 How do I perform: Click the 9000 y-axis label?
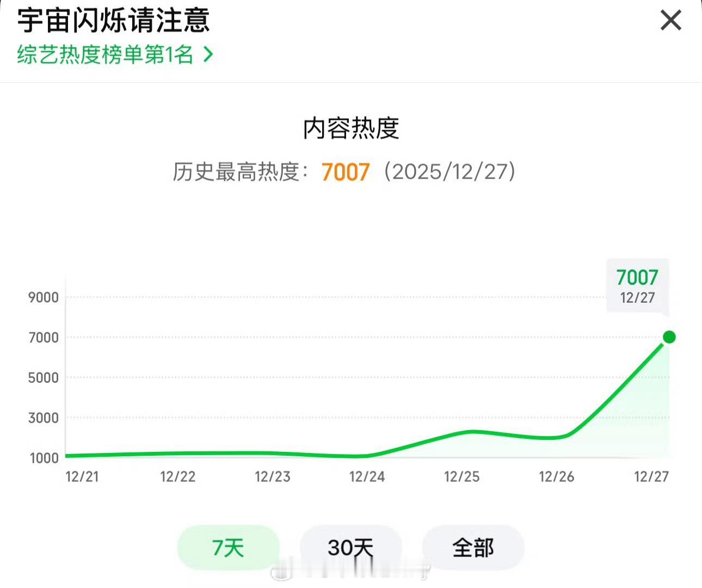(x=42, y=297)
